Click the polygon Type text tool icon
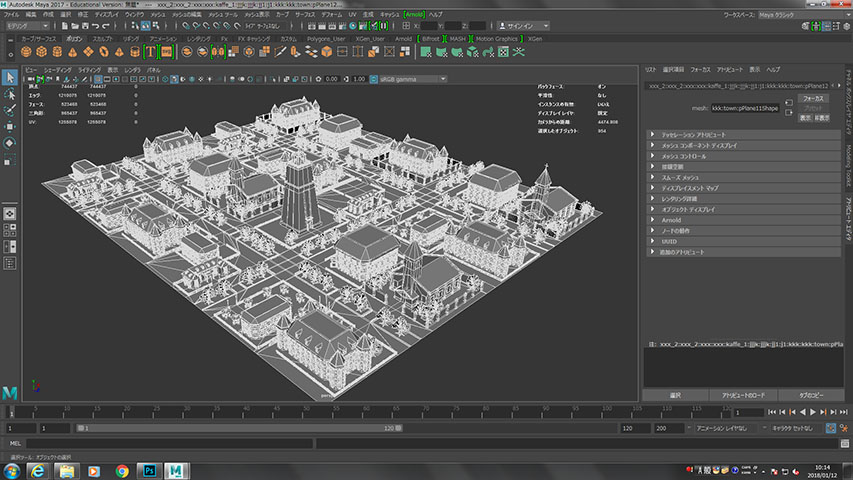This screenshot has height=480, width=853. coord(151,51)
